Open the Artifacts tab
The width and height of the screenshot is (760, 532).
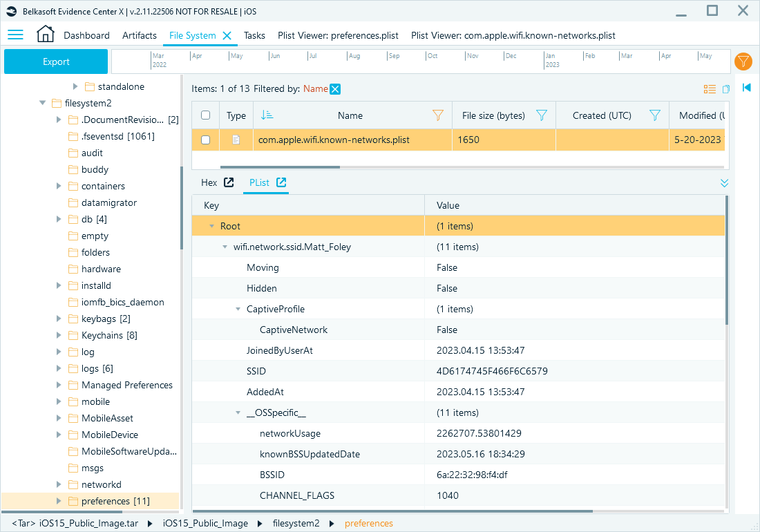point(140,35)
